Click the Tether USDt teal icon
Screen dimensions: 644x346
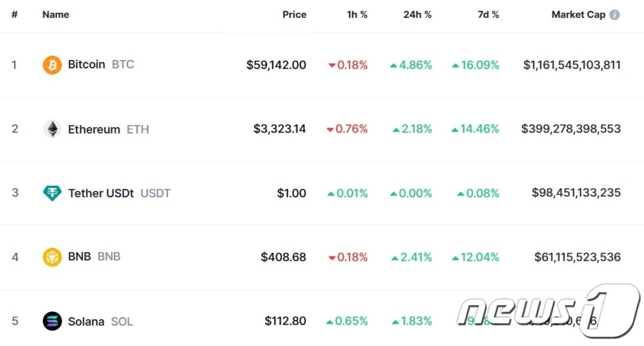[x=52, y=193]
